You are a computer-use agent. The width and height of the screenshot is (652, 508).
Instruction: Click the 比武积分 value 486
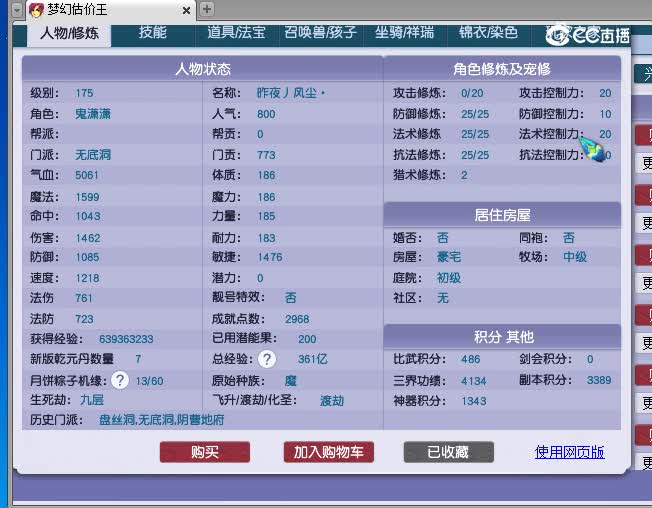point(470,359)
